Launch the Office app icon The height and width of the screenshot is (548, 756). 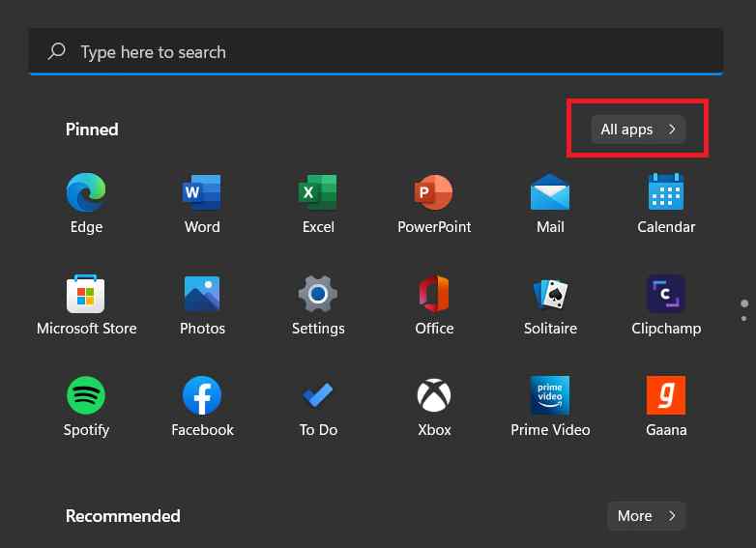[x=434, y=294]
